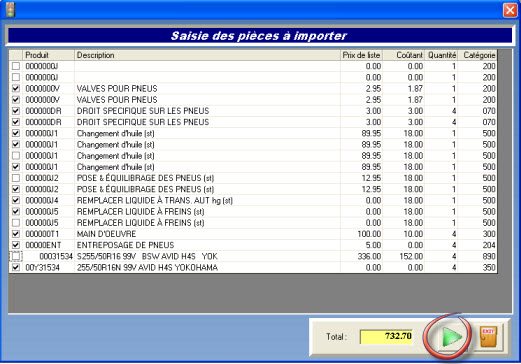This screenshot has width=521, height=364.
Task: Uncheck the MAIN D'OEUVRE row checkbox
Action: point(16,234)
